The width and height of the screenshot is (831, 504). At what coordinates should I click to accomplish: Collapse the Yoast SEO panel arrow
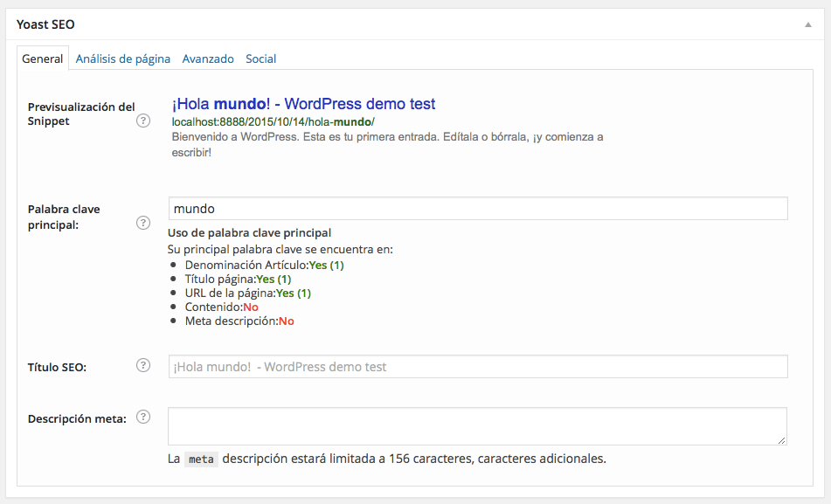tap(808, 24)
